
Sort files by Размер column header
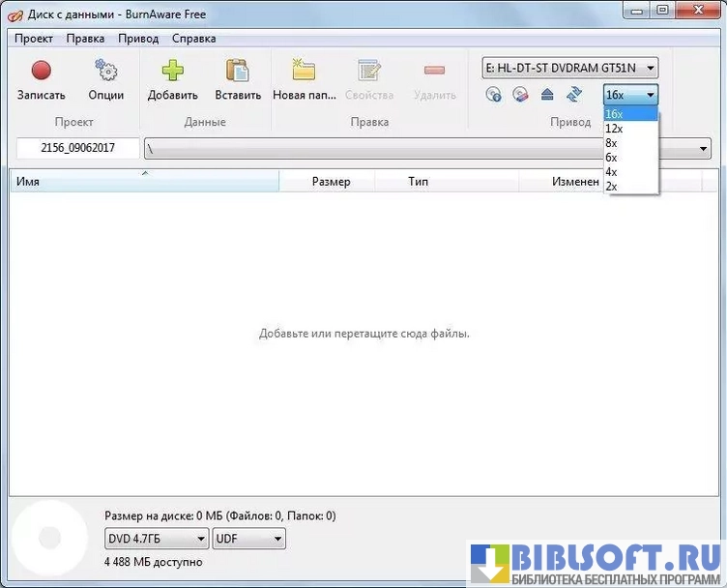(x=331, y=182)
